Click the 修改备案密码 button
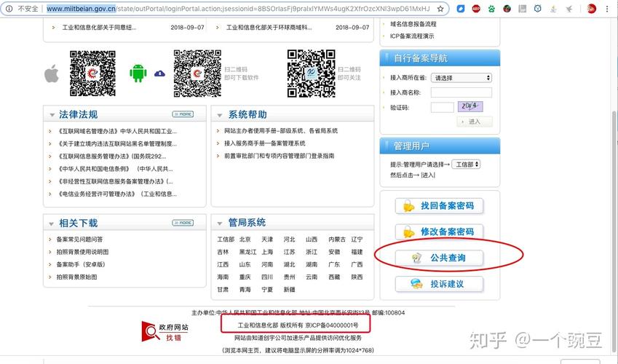Viewport: 618px width, 364px height. 439,232
